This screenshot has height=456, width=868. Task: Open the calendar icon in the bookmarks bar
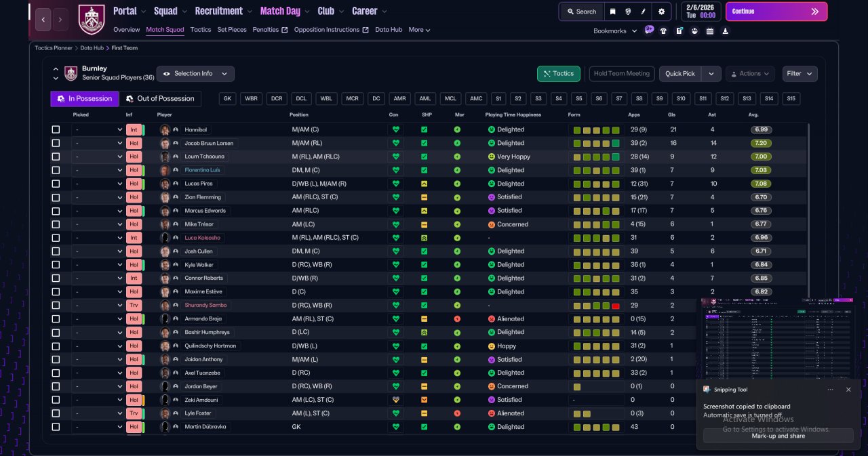[x=710, y=30]
